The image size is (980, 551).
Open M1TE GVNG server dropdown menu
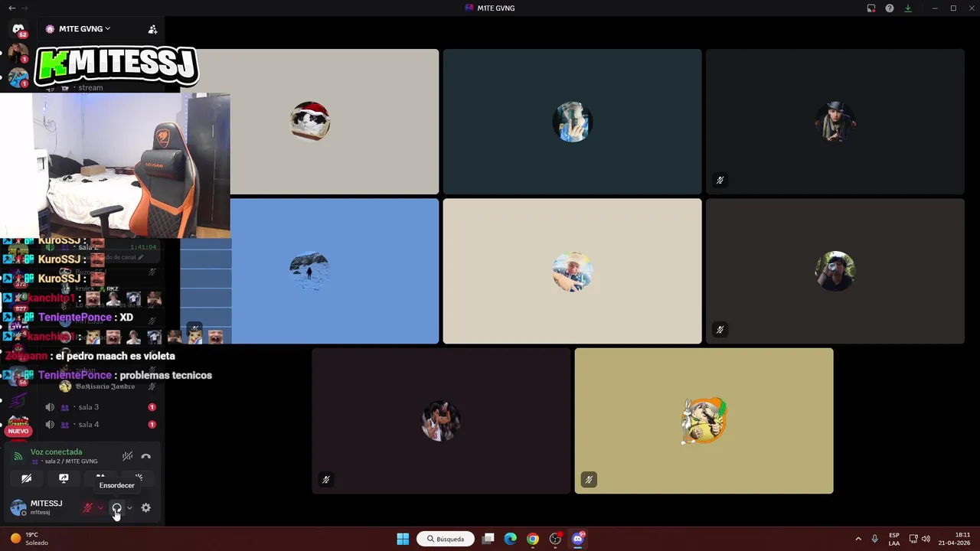pyautogui.click(x=84, y=29)
